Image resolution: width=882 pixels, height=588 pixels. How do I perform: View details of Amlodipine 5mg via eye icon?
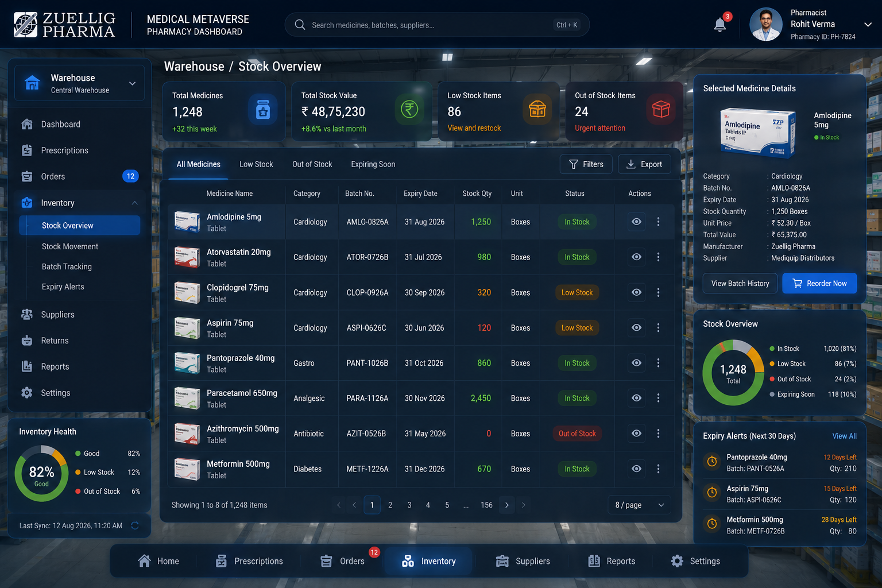(x=636, y=222)
